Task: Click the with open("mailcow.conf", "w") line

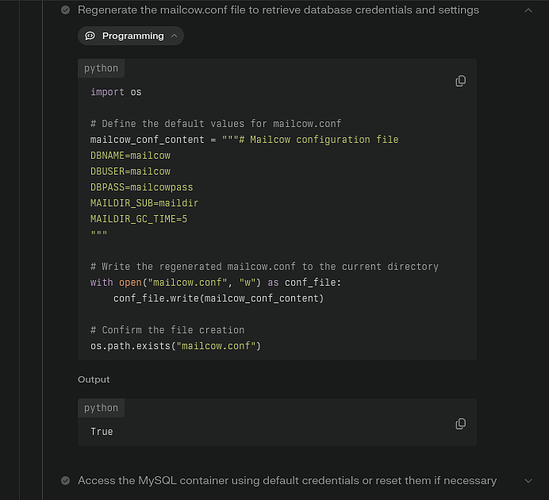Action: click(216, 282)
